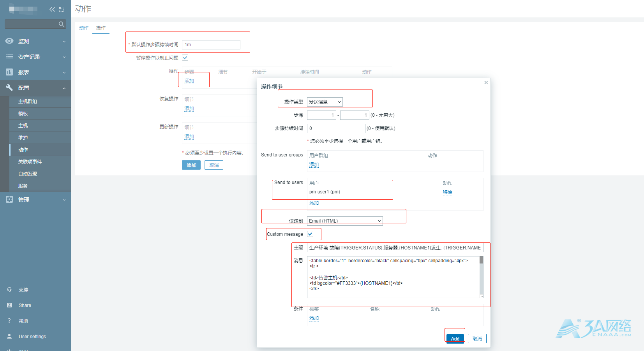Screen dimensions: 644x351
Task: Click the 配置 wrench icon
Action: 9,88
